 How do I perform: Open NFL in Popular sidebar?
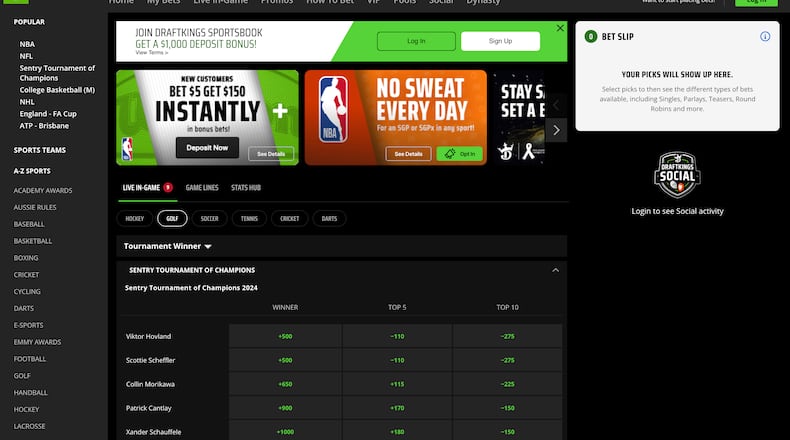coord(26,56)
